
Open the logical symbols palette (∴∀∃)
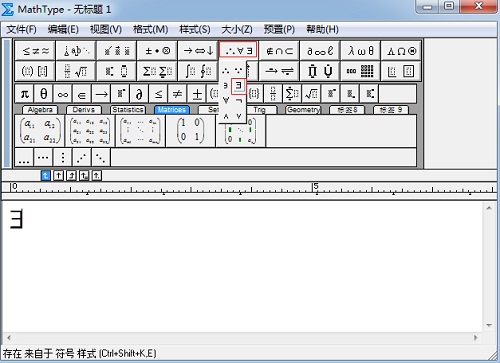coord(238,51)
